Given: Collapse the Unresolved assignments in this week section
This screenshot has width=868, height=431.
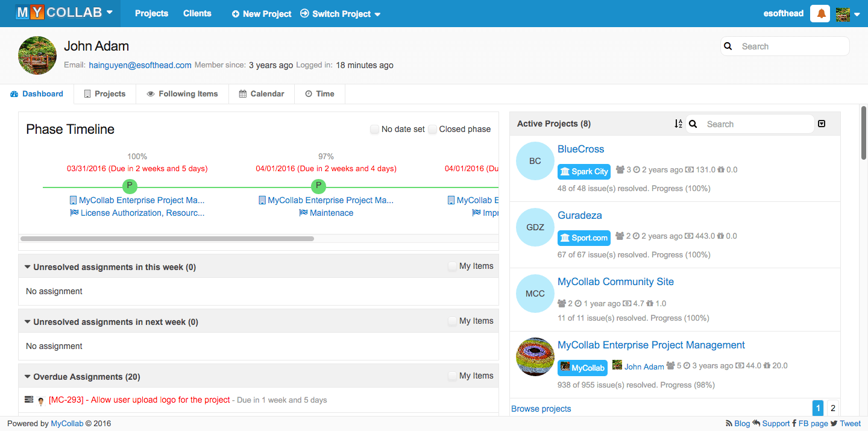Looking at the screenshot, I should click(27, 266).
